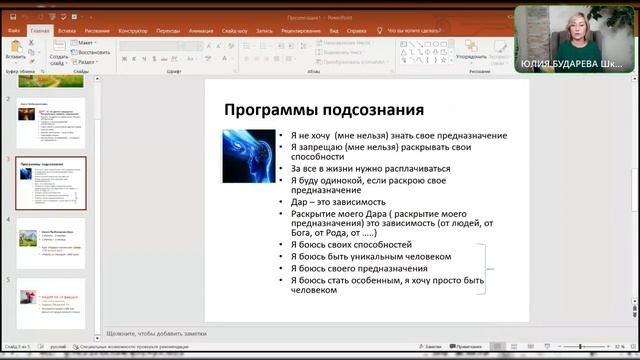Click the New Slide (Создать слайд) icon
The image size is (640, 360).
59,45
